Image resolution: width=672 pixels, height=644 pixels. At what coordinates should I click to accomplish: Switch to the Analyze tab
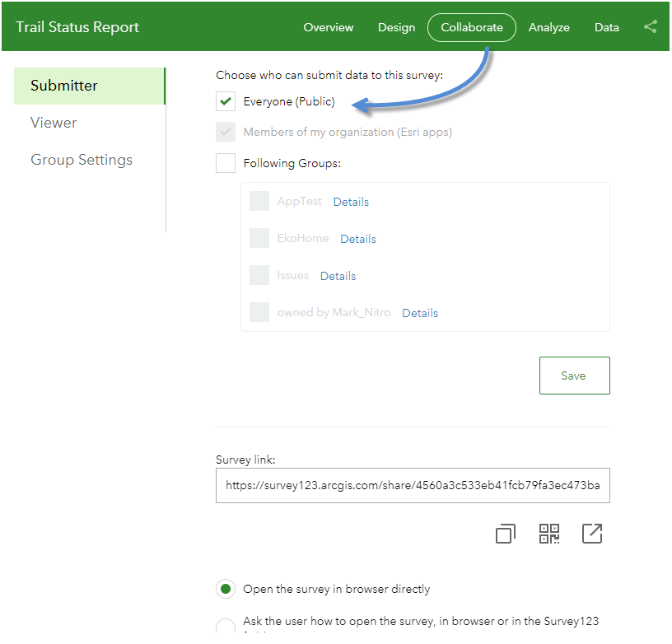(549, 27)
